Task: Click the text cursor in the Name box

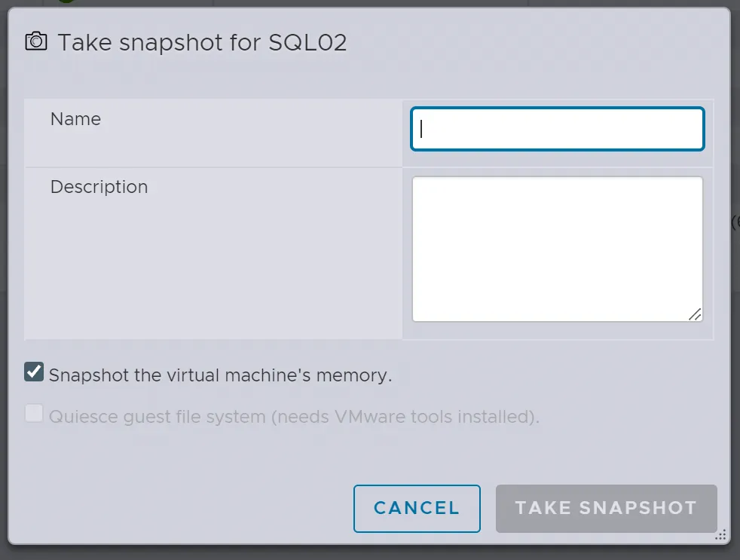Action: [422, 129]
